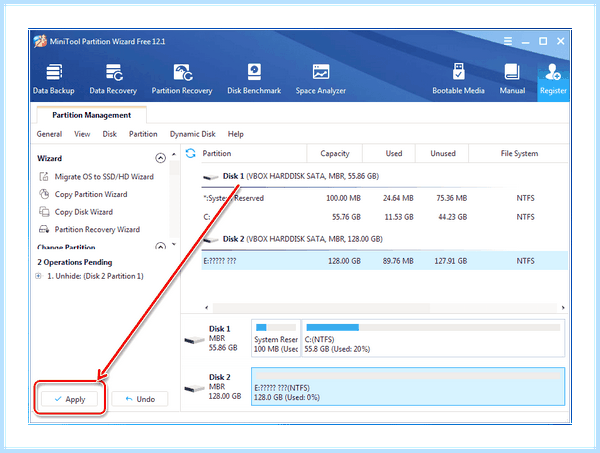This screenshot has width=600, height=453.
Task: Select the C: partition row
Action: pos(385,217)
